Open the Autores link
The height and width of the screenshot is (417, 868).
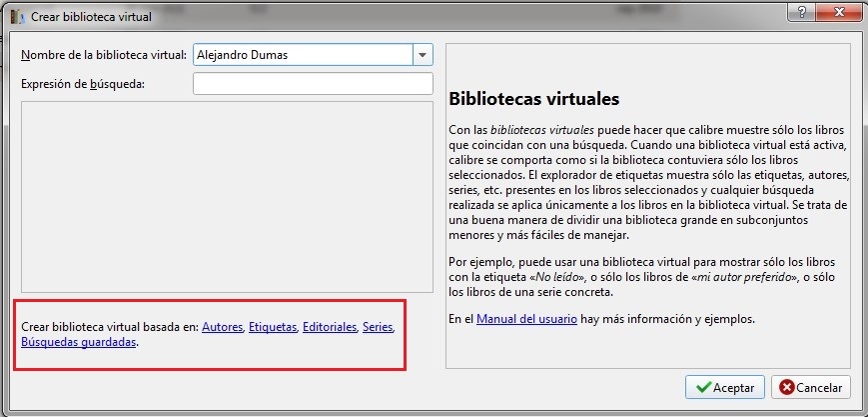pyautogui.click(x=222, y=327)
